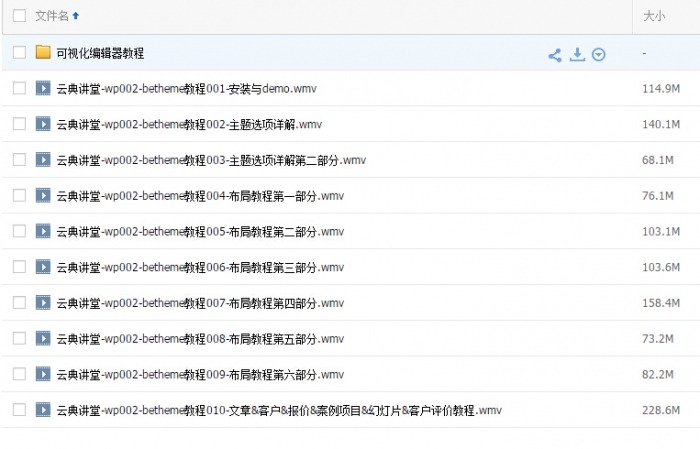Click video icon of 教程004-布局教程第一部分.wmv
Screen dimensions: 700x449
43,195
